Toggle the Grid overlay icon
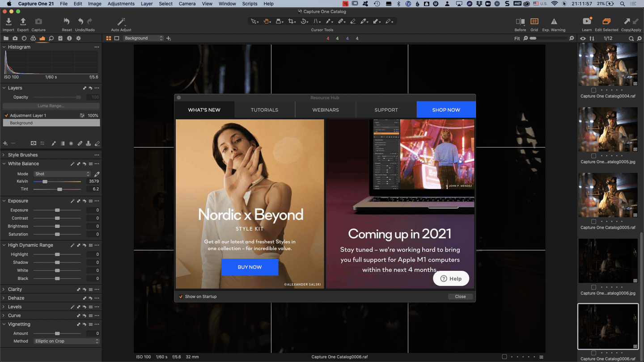This screenshot has height=362, width=644. (534, 21)
